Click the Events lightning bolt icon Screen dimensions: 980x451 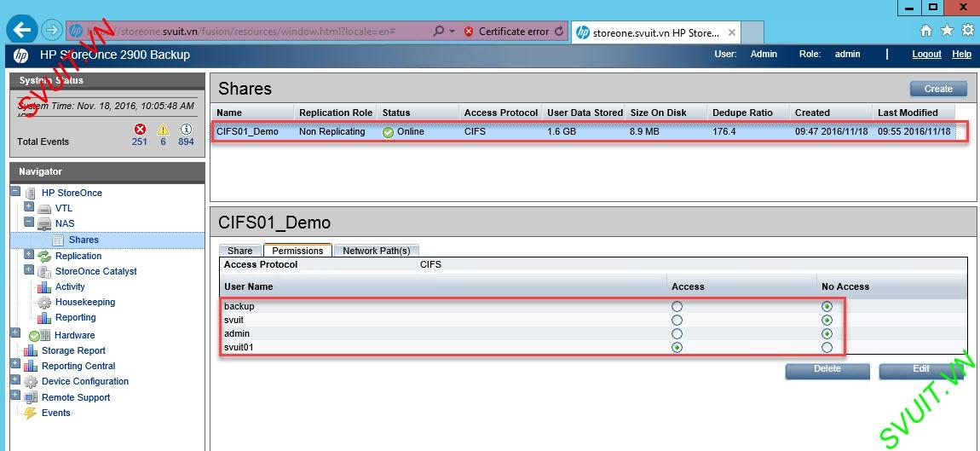31,413
